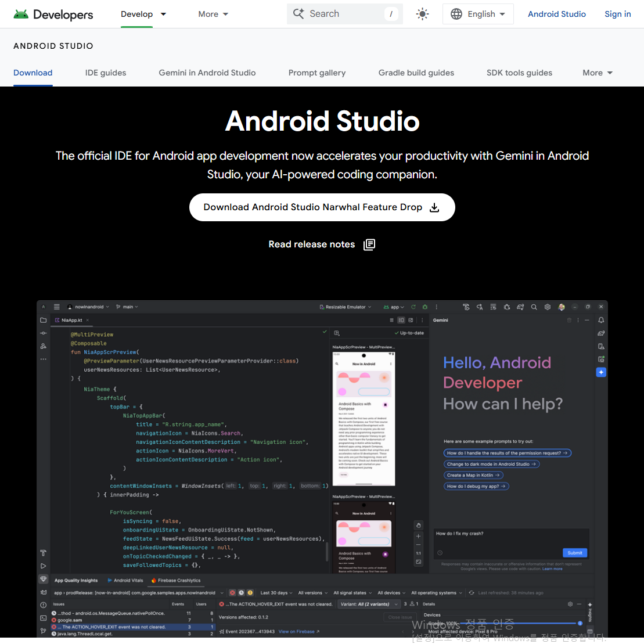The image size is (644, 644).
Task: Click the Run triangle icon in IDE left sidebar
Action: click(x=43, y=566)
